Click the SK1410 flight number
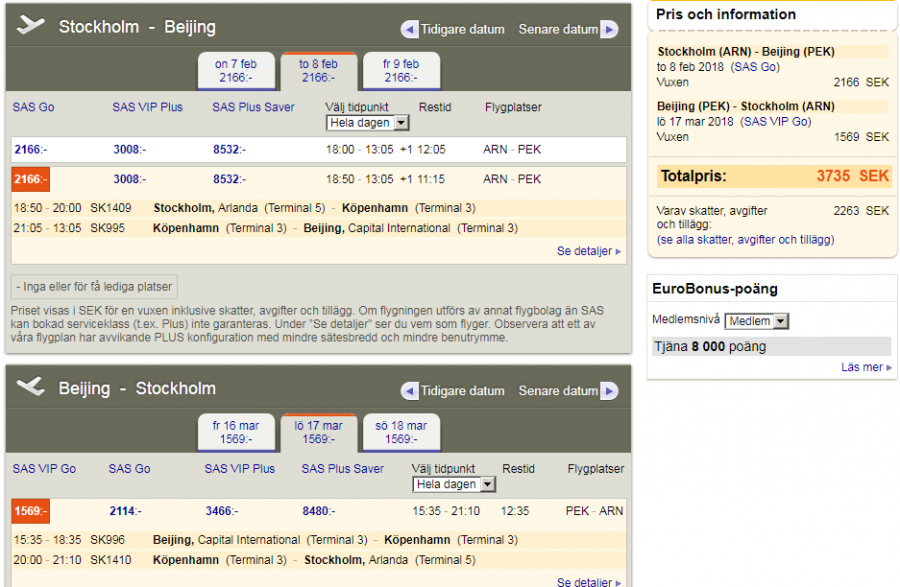This screenshot has height=587, width=900. pos(111,560)
